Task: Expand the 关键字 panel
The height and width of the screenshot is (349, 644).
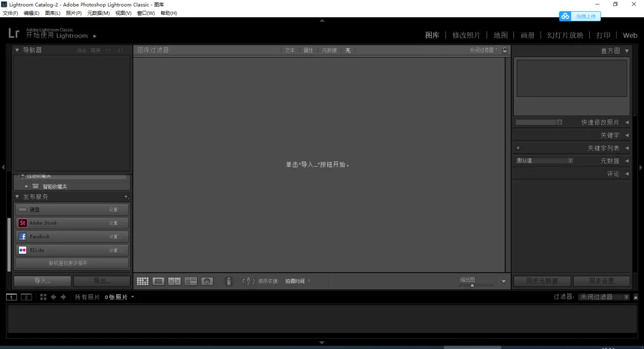Action: coord(627,135)
